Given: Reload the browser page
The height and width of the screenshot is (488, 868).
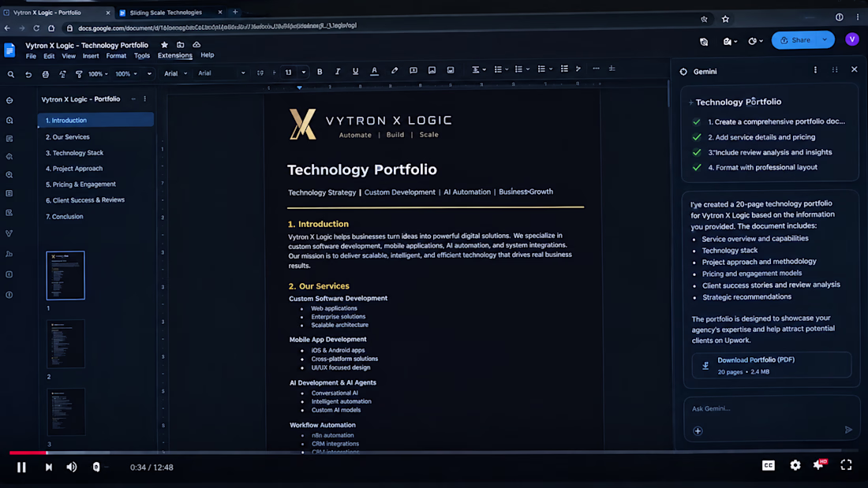Looking at the screenshot, I should pyautogui.click(x=36, y=28).
